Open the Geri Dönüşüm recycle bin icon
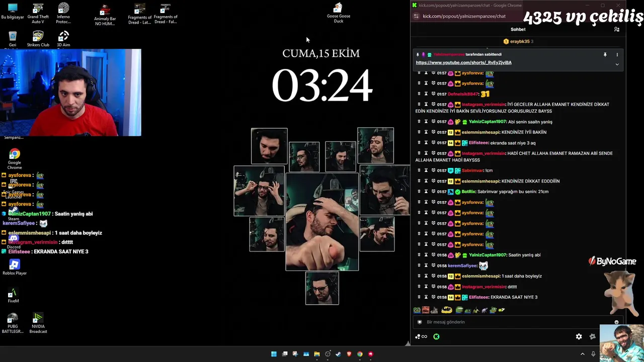 (x=13, y=39)
